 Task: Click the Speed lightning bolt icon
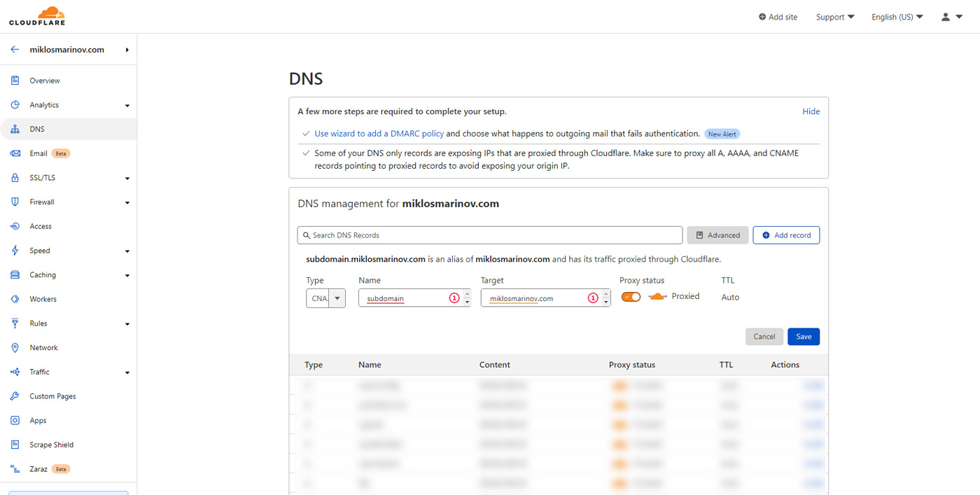(15, 251)
